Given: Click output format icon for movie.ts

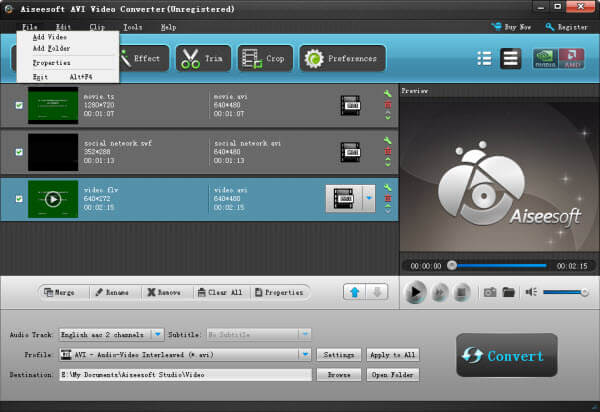Looking at the screenshot, I should point(350,105).
